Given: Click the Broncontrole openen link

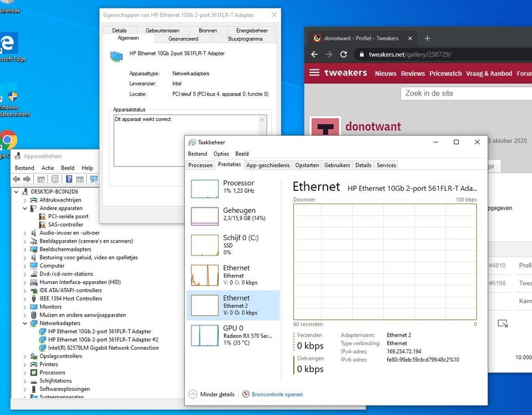Looking at the screenshot, I should [x=277, y=394].
